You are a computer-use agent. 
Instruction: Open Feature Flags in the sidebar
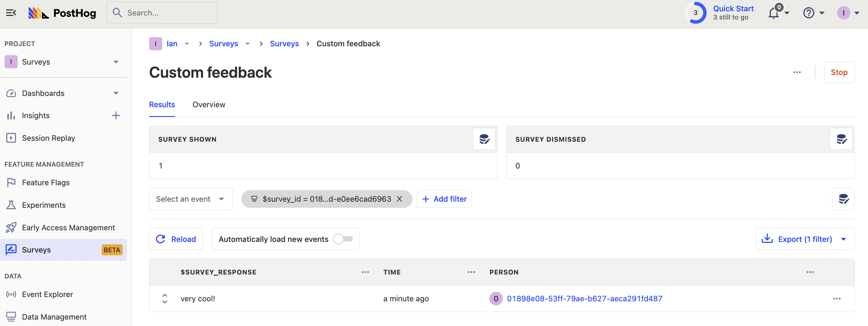46,182
